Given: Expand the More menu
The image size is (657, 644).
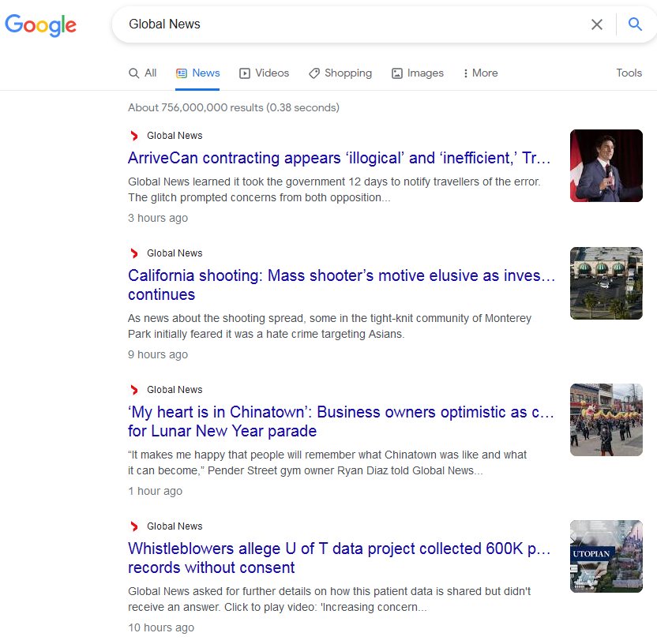Looking at the screenshot, I should click(481, 73).
